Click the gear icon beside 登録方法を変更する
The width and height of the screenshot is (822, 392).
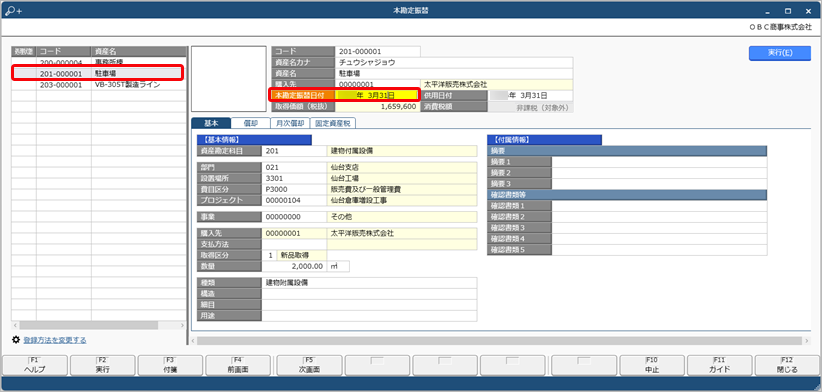16,340
